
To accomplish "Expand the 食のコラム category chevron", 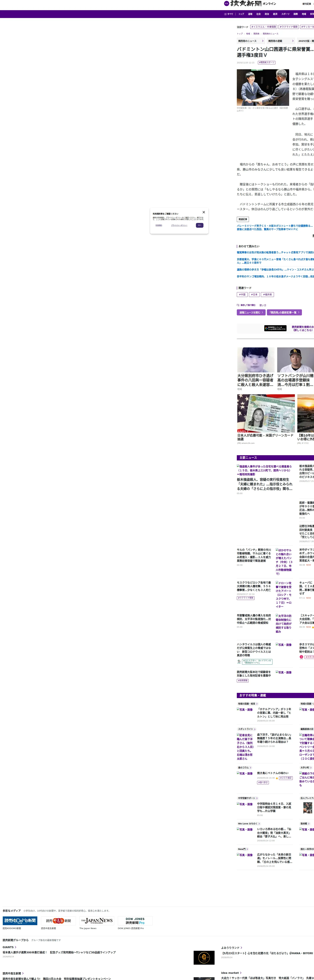I will (251, 768).
